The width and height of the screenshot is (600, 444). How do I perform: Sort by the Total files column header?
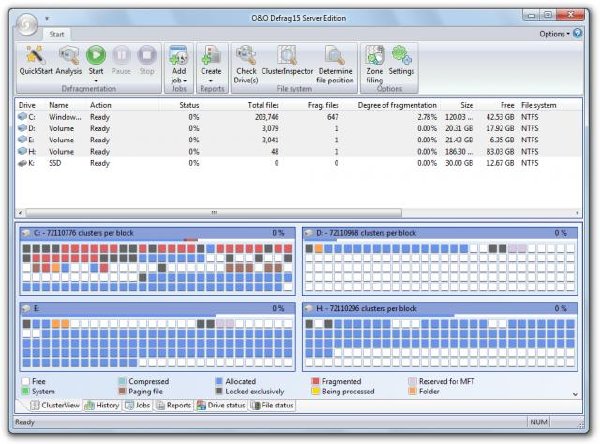pyautogui.click(x=263, y=105)
